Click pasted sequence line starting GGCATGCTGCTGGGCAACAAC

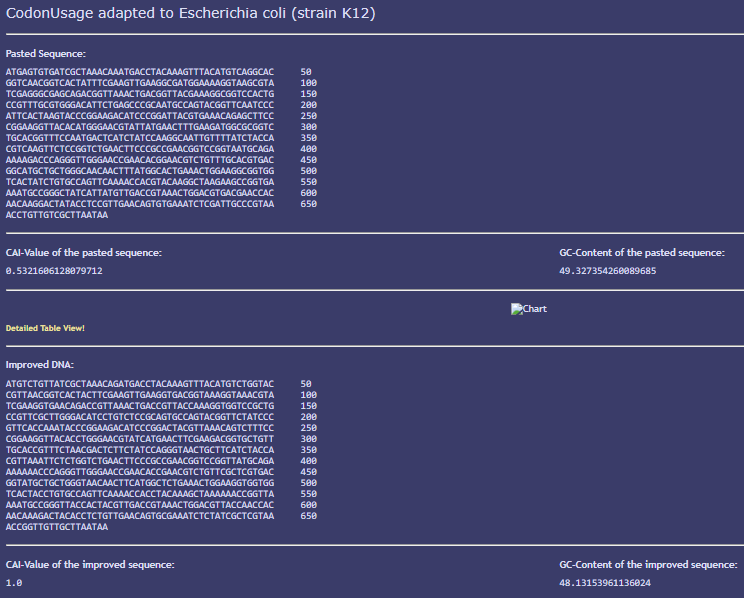point(140,170)
